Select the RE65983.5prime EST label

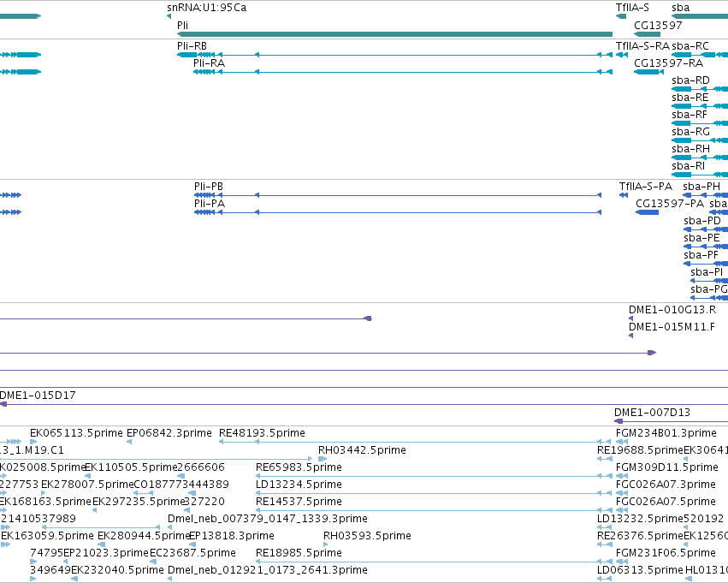tap(299, 467)
